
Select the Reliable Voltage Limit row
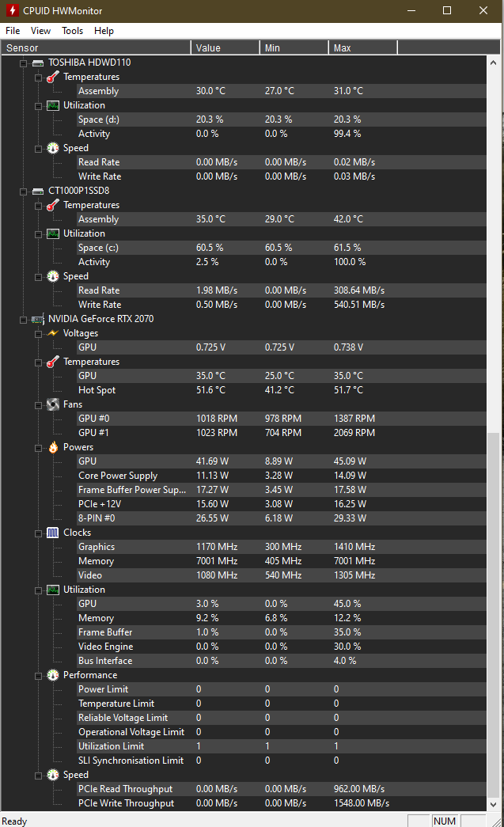282,718
